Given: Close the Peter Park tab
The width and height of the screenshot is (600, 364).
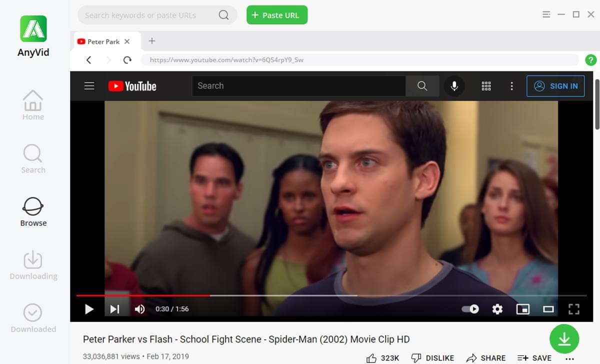Looking at the screenshot, I should [x=127, y=41].
